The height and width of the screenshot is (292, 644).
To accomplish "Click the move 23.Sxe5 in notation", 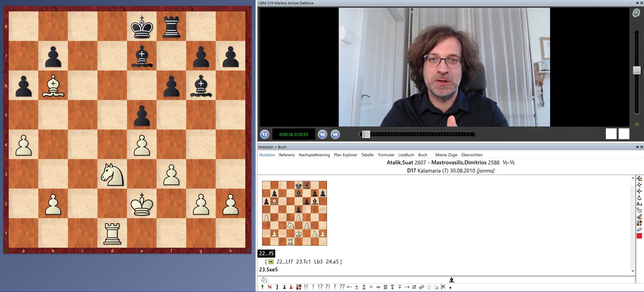I will click(268, 270).
